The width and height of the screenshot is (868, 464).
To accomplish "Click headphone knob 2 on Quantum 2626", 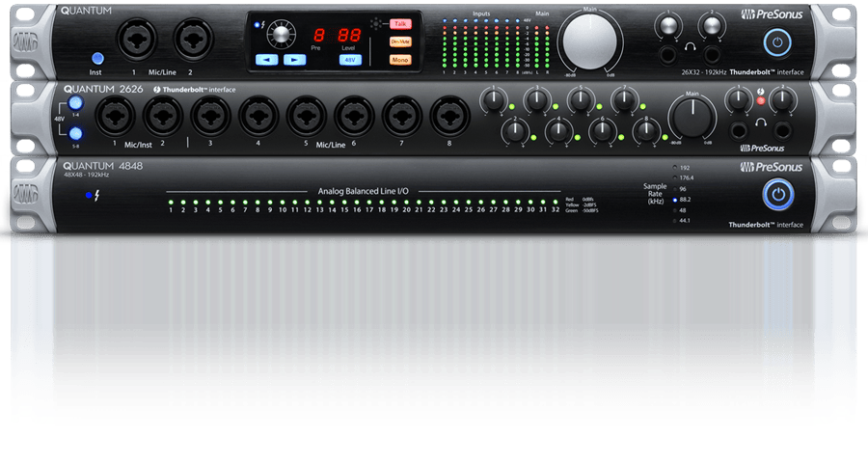I will pyautogui.click(x=782, y=100).
